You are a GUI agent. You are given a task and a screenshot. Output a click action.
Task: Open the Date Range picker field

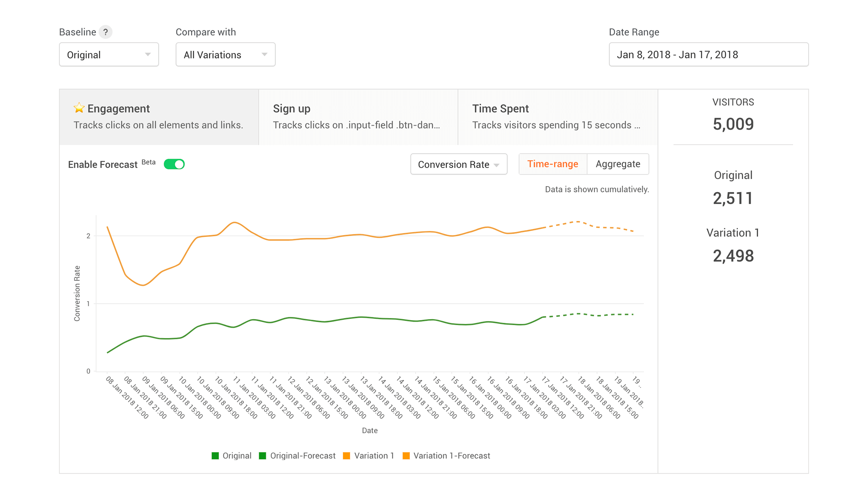(708, 54)
